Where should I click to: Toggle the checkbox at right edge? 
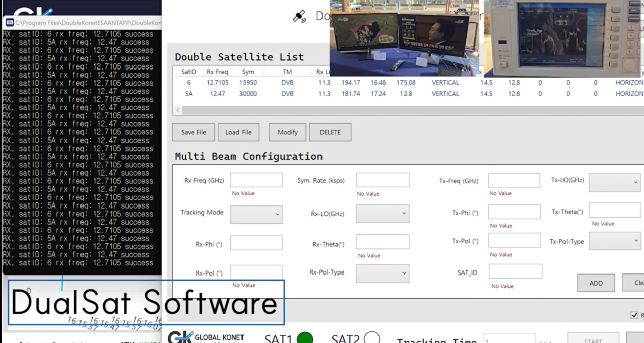click(634, 315)
